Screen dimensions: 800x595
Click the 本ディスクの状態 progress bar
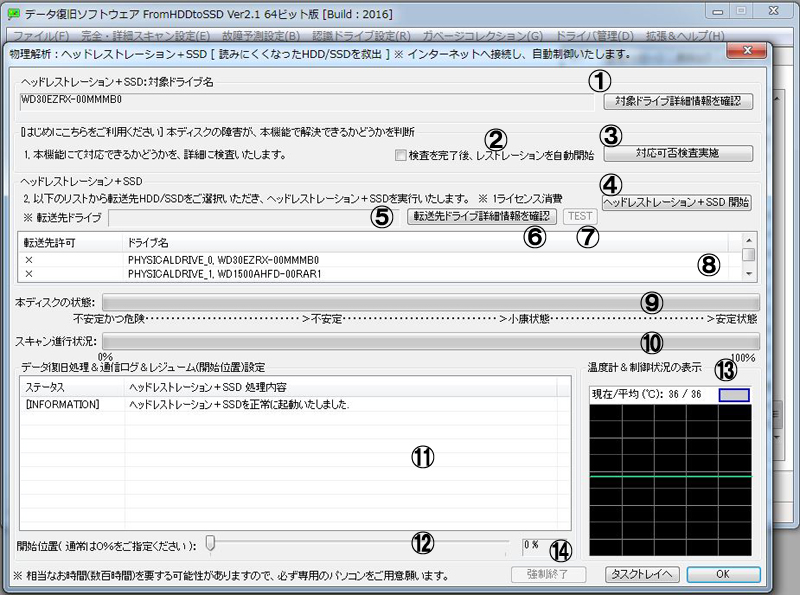tap(431, 302)
